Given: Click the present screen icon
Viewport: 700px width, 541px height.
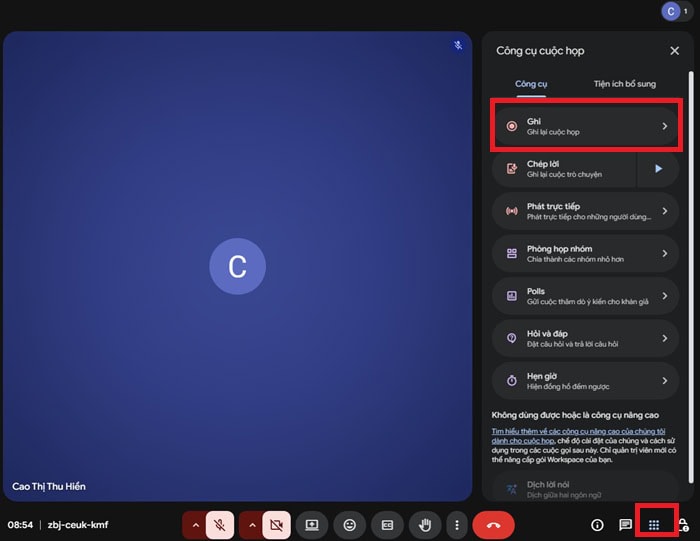Looking at the screenshot, I should (312, 524).
